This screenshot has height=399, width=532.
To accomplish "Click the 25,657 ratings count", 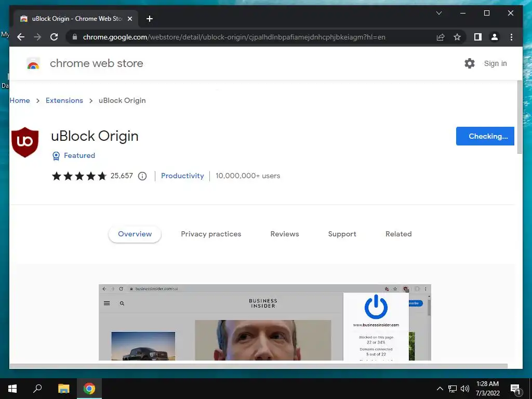I will [122, 176].
